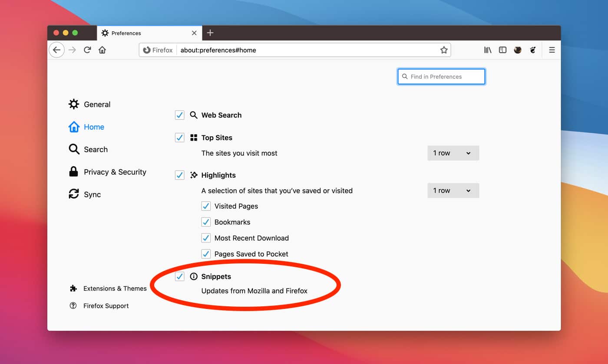Select the Home preferences section
608x364 pixels.
tap(86, 127)
